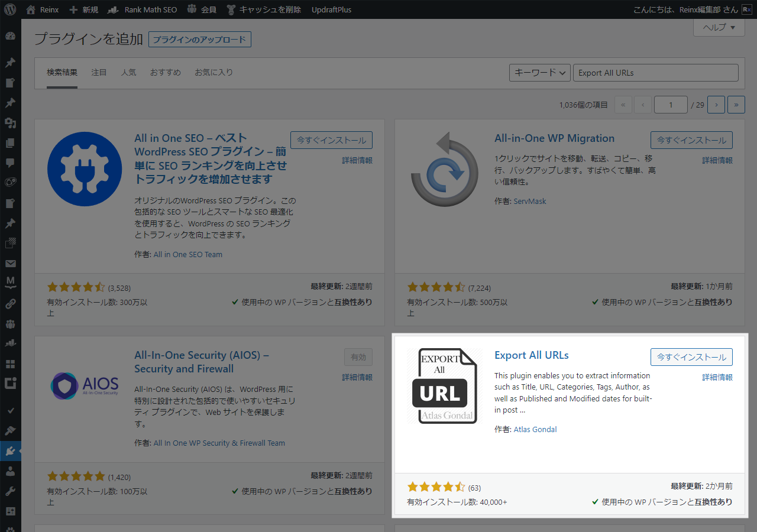Open 詳細情報 for All-in-One WP Migration

717,160
